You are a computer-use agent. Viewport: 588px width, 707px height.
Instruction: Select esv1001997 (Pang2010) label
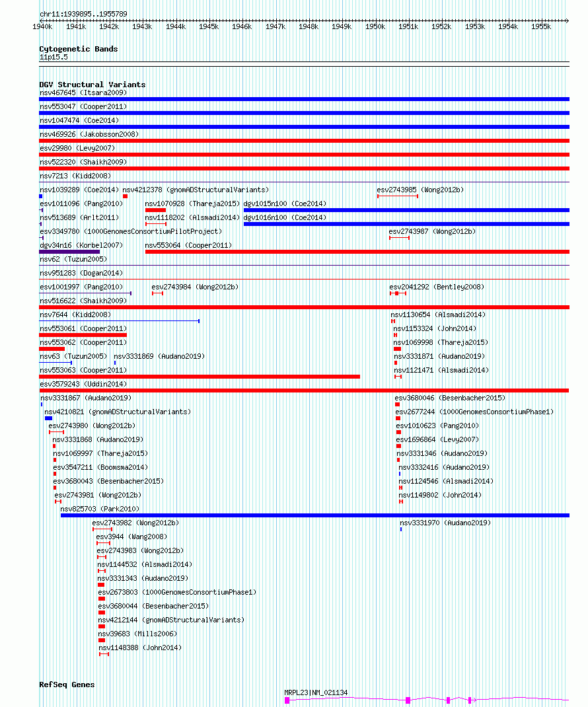coord(81,287)
